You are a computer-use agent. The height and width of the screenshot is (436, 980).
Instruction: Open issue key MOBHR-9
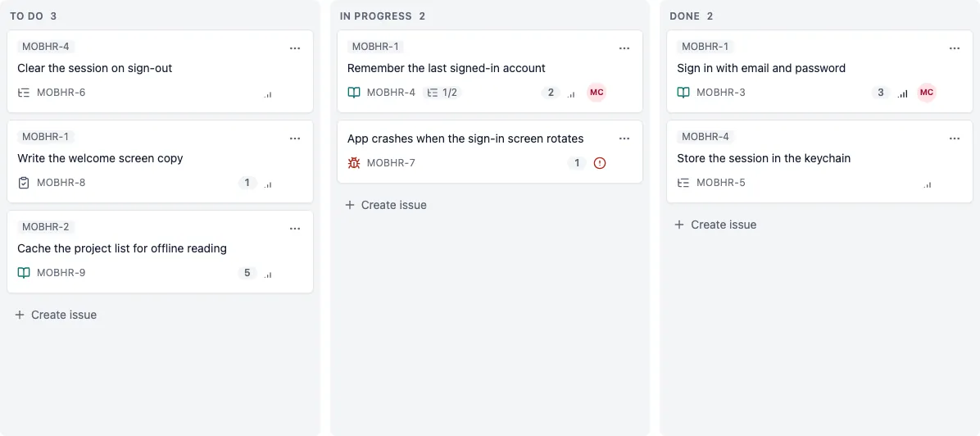(x=61, y=273)
